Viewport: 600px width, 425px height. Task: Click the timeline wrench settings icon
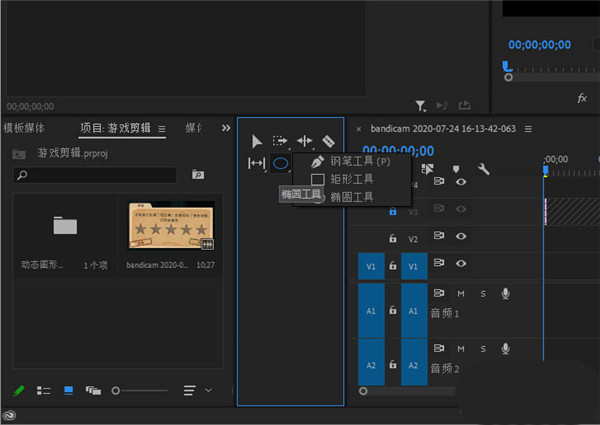[x=484, y=169]
